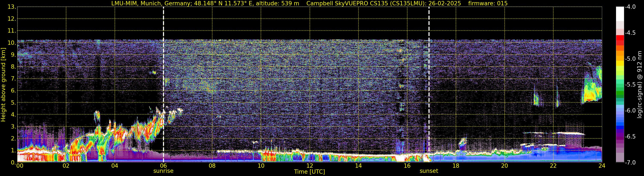The width and height of the screenshot is (644, 176).
Task: Click the 'sunrise' label below the axis
Action: click(163, 171)
